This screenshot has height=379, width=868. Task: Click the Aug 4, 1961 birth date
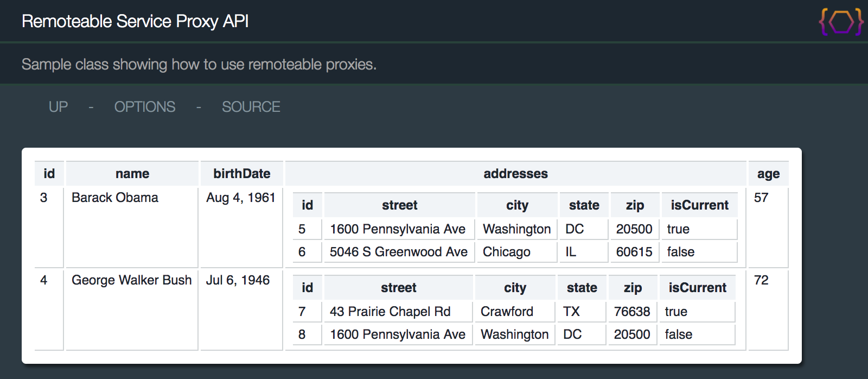click(241, 198)
